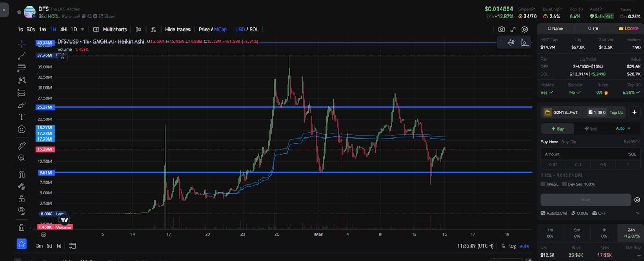This screenshot has width=644, height=261.
Task: Open the Snipers details
Action: coord(526,9)
